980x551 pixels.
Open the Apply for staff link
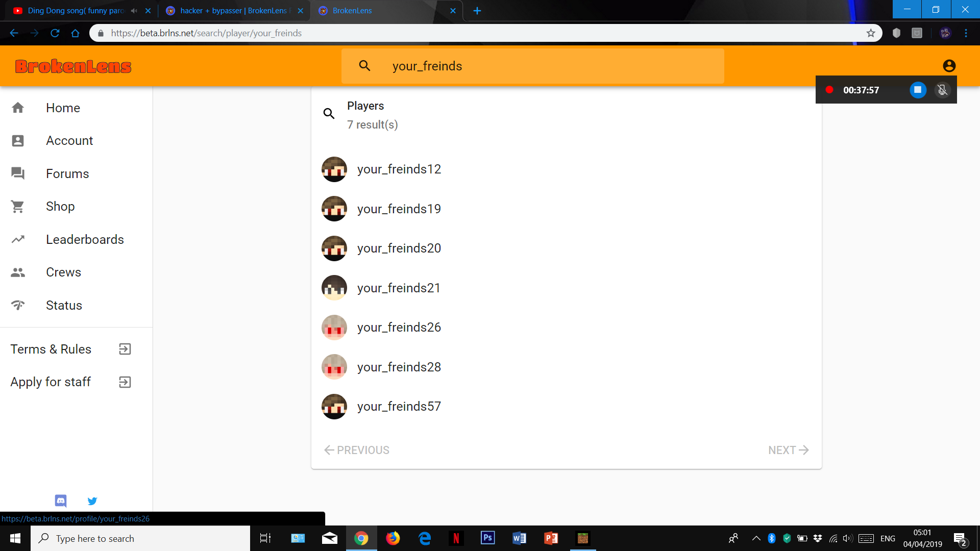[x=76, y=382]
